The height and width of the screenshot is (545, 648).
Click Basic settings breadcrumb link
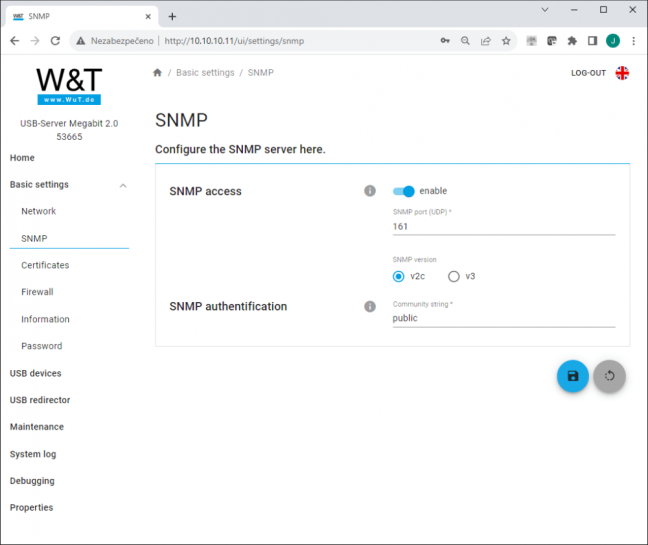205,73
